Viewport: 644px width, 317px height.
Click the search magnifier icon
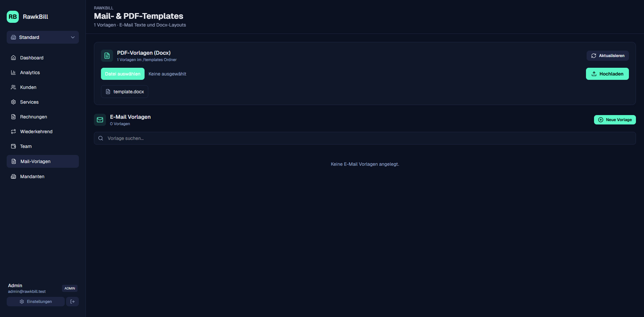(x=101, y=138)
